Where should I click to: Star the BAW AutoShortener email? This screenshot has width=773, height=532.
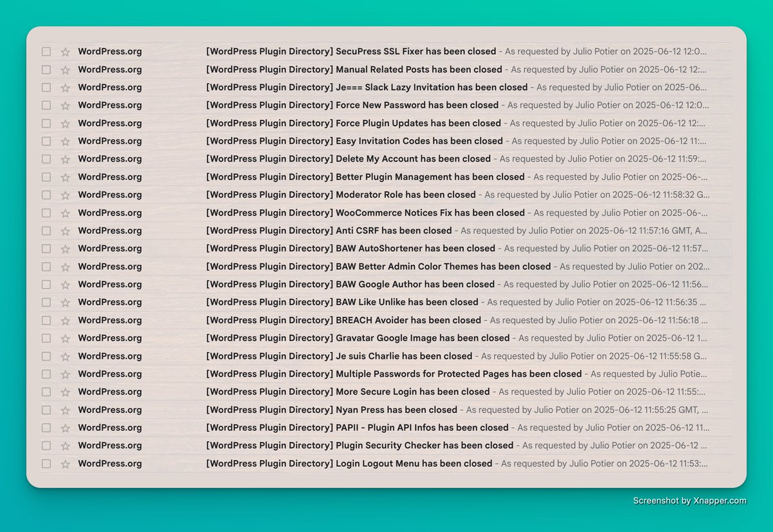65,249
